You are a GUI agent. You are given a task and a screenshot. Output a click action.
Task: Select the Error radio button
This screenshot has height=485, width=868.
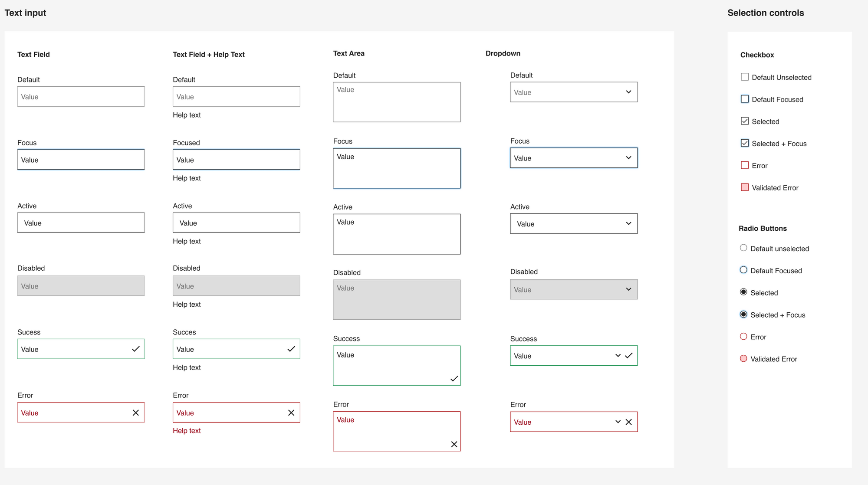[743, 337]
